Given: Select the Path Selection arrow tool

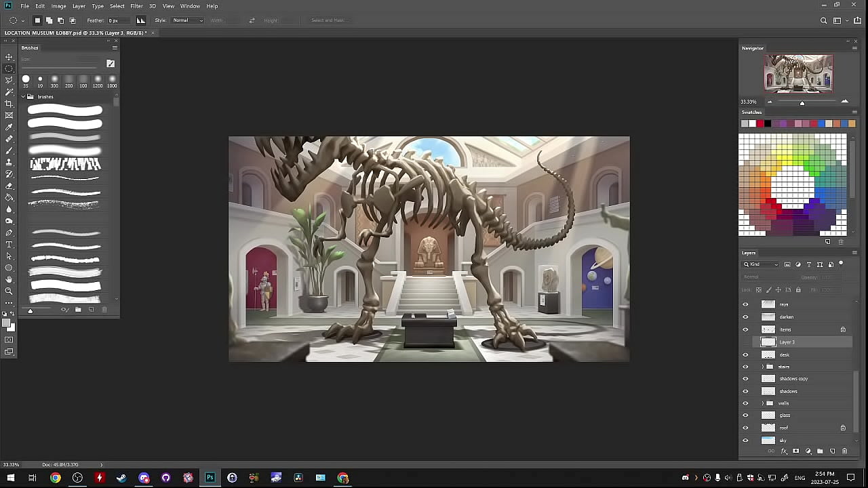Looking at the screenshot, I should coord(9,256).
